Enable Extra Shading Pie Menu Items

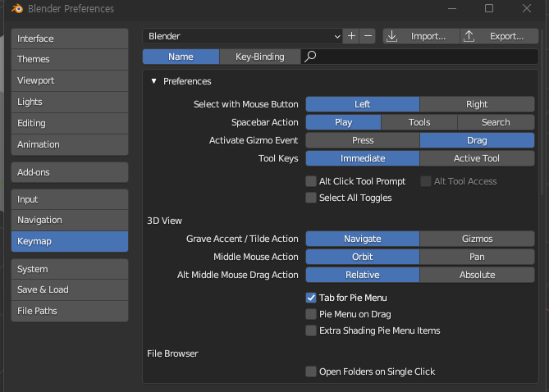311,330
